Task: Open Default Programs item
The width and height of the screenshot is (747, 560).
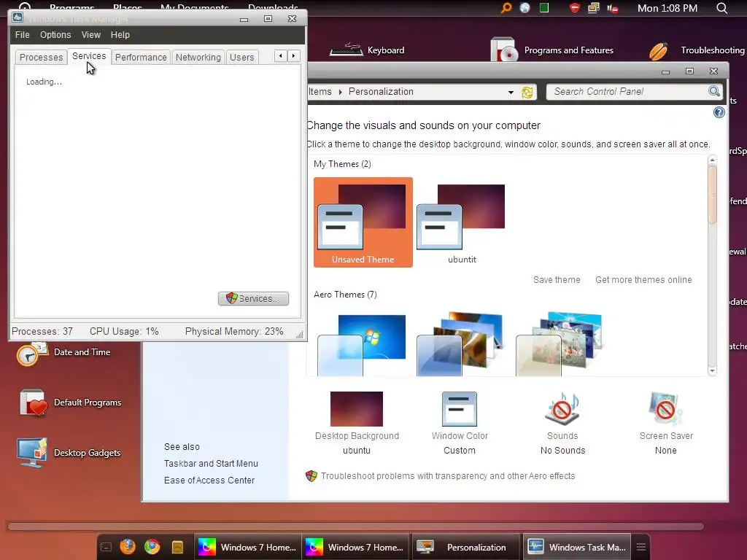Action: pyautogui.click(x=71, y=402)
